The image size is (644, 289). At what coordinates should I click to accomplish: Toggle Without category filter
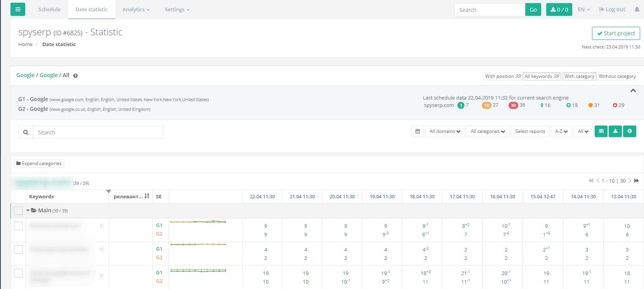click(617, 76)
